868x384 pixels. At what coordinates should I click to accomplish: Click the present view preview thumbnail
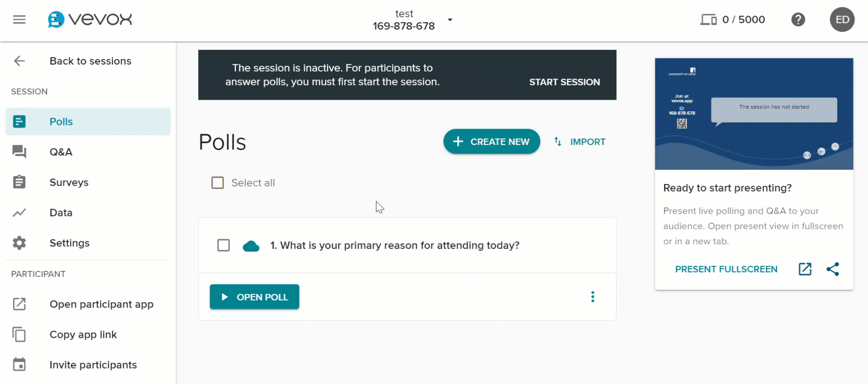(754, 114)
